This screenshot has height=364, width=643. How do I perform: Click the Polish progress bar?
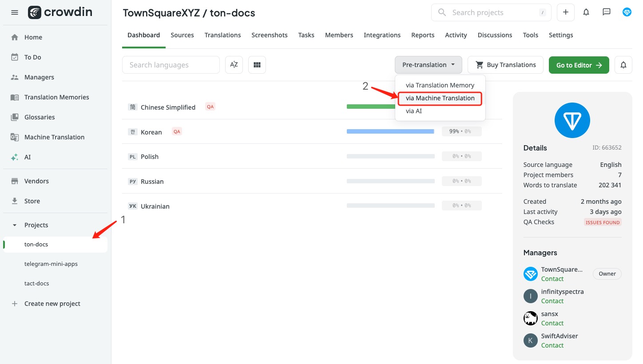(x=390, y=156)
